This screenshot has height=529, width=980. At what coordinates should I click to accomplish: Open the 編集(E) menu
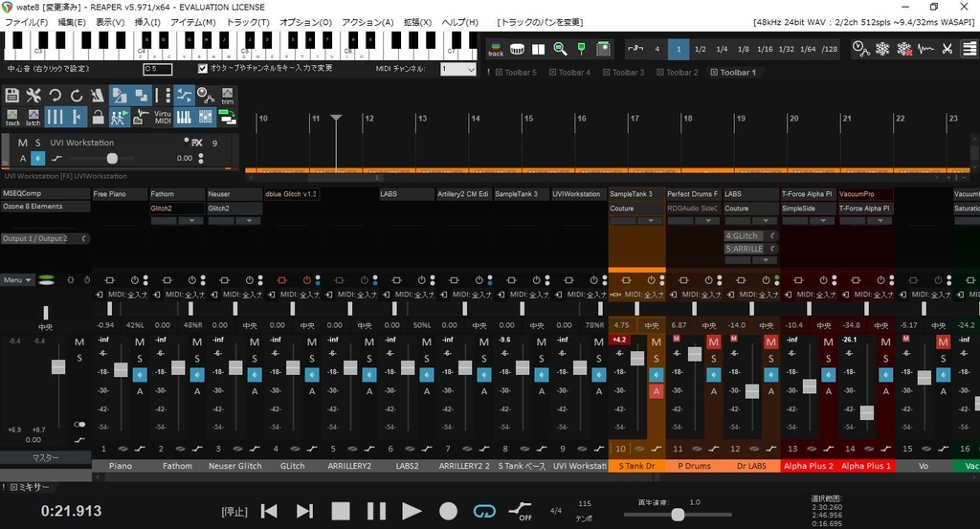point(72,23)
